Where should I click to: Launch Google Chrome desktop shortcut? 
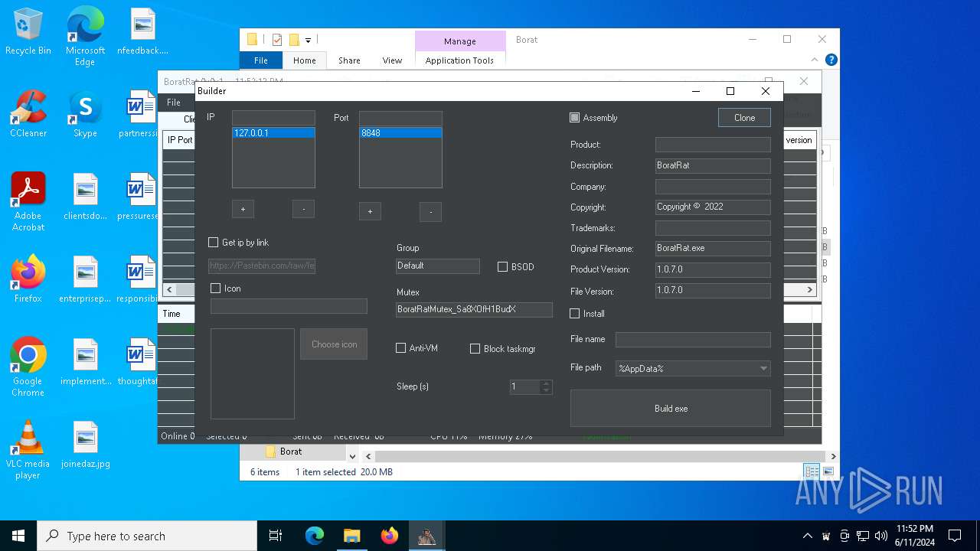28,367
